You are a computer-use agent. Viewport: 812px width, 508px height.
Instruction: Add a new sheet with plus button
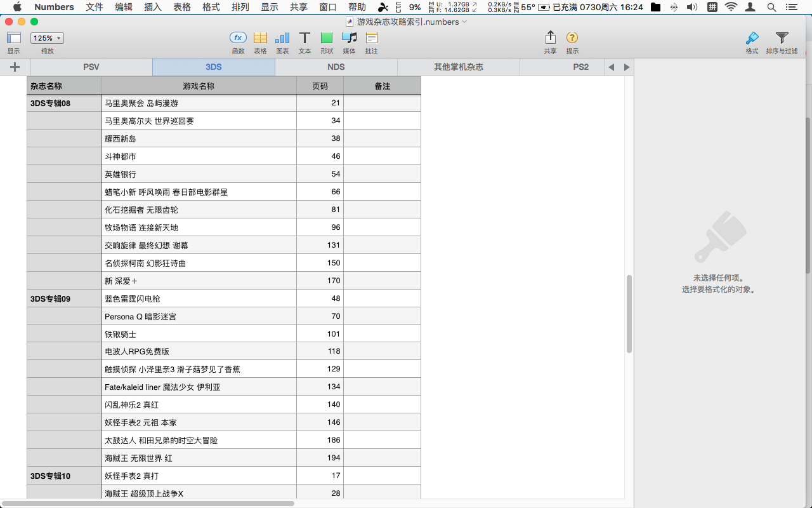(x=15, y=67)
